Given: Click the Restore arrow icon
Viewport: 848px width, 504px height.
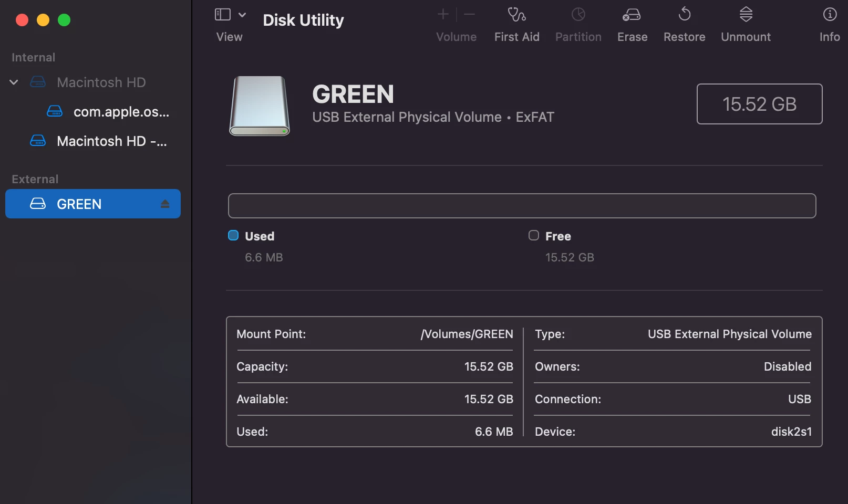Looking at the screenshot, I should coord(685,14).
